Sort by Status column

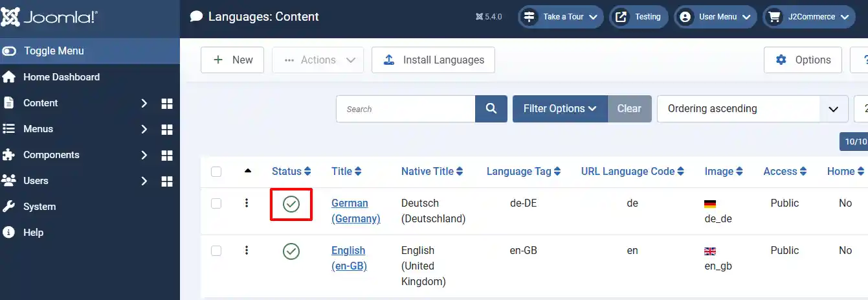[x=291, y=172]
